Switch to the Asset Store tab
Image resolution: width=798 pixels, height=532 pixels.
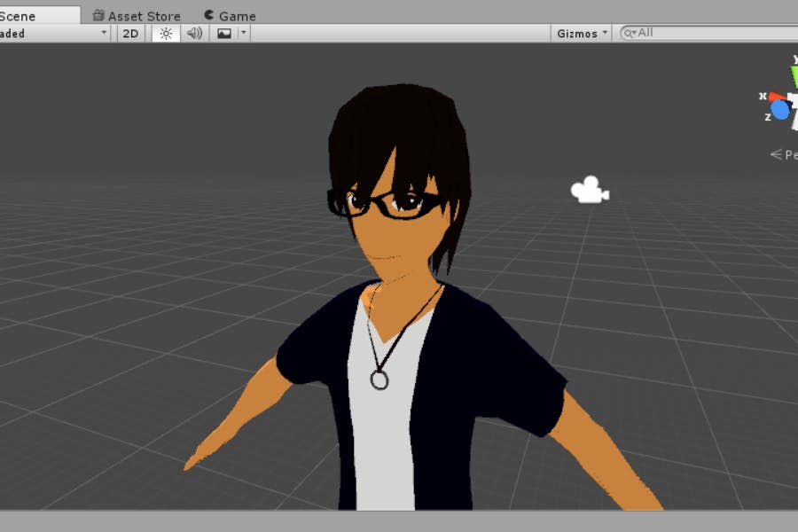137,15
